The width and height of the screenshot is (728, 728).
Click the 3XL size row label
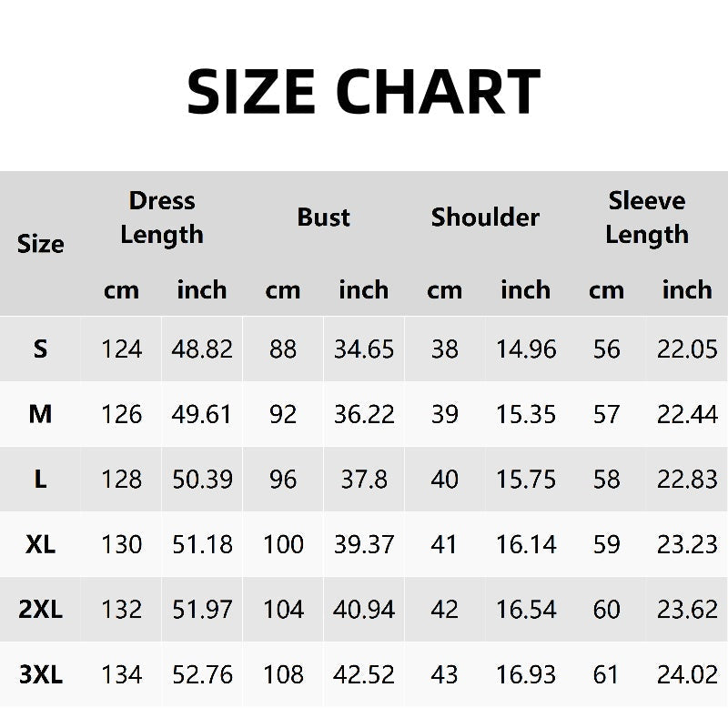point(41,675)
